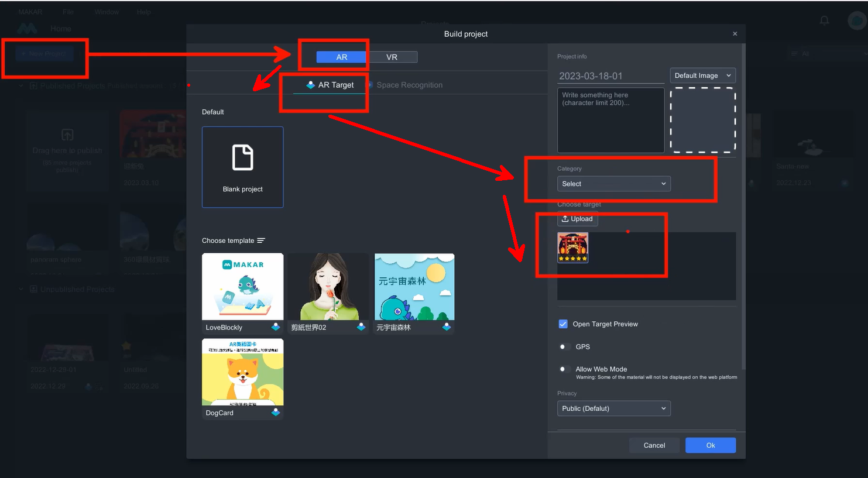The height and width of the screenshot is (478, 868).
Task: Open the Category Select dropdown
Action: [x=613, y=184]
